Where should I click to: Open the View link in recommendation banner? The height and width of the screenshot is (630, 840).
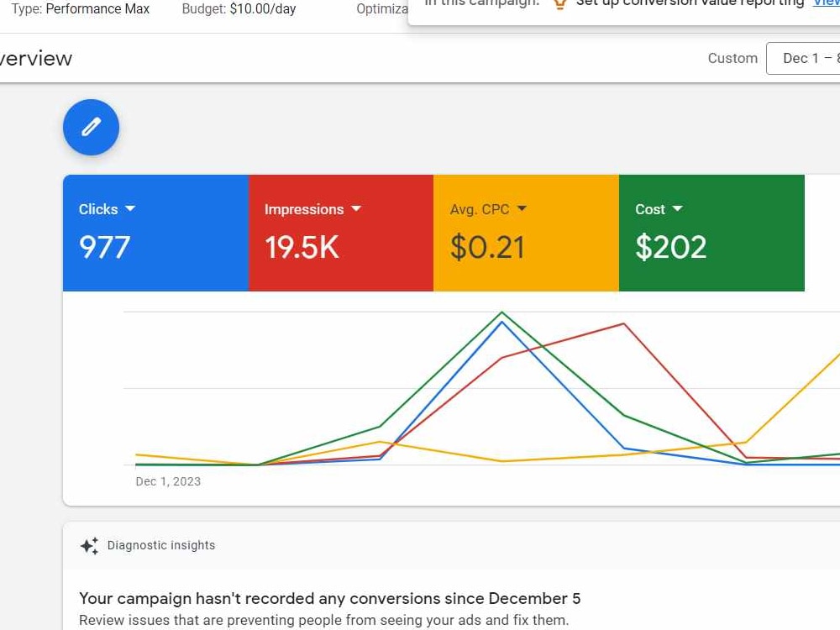[x=827, y=3]
